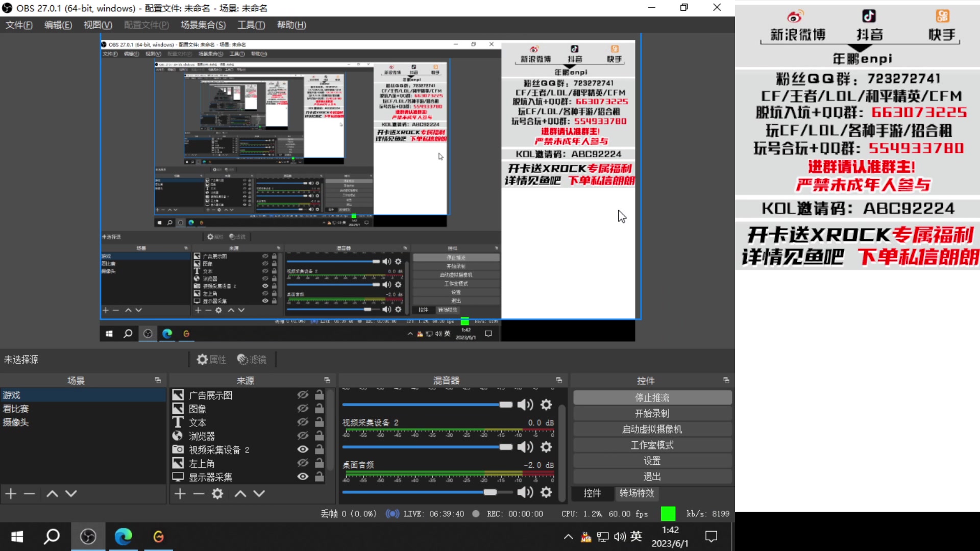The image size is (980, 551).
Task: Add a new scene with plus icon
Action: 11,493
